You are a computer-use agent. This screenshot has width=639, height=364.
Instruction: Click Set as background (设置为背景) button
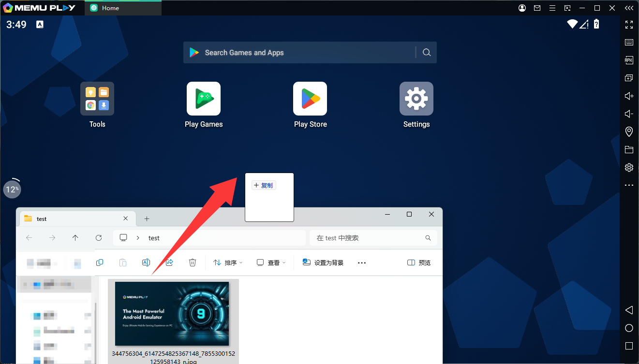pos(323,262)
